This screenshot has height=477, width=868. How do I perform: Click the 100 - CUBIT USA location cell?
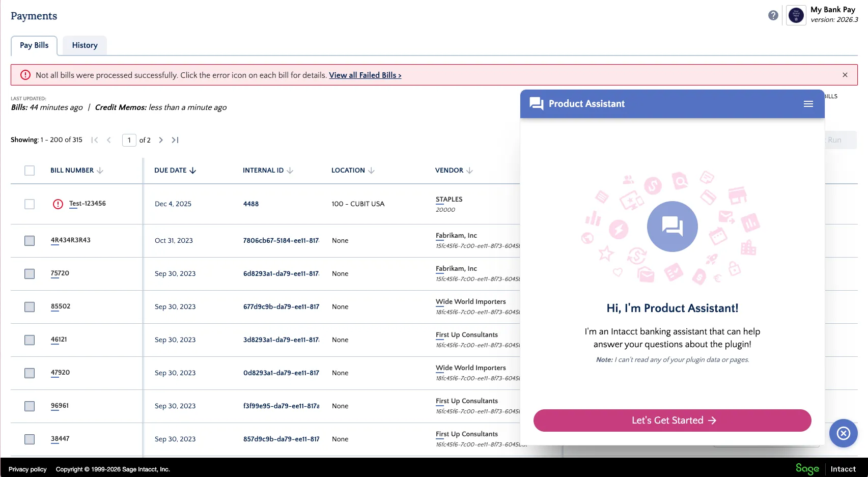[x=358, y=204]
